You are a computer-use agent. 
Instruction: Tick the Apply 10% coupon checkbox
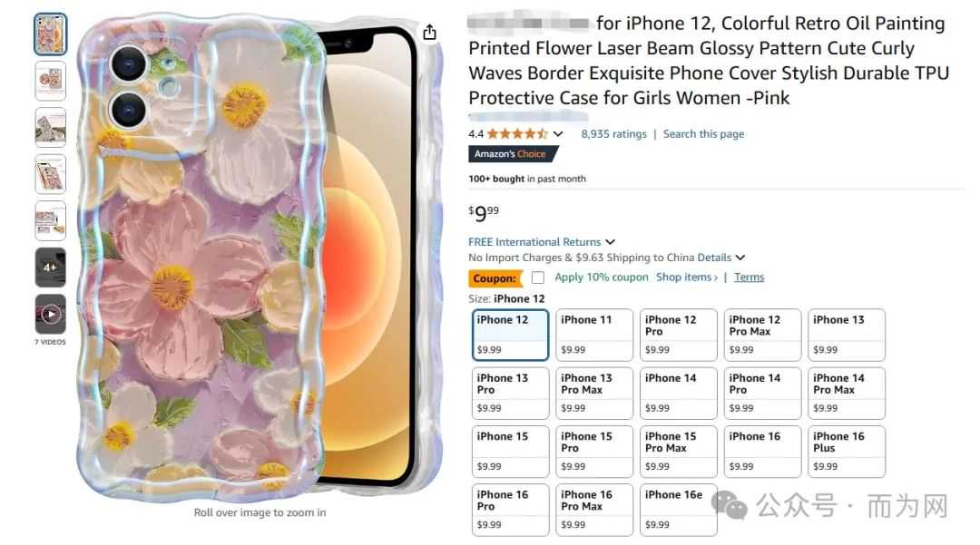(538, 277)
